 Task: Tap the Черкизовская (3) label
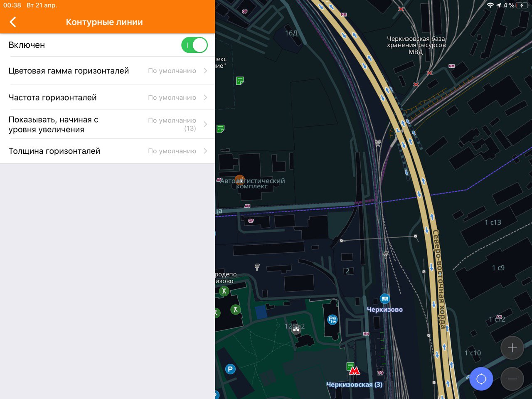tap(354, 384)
